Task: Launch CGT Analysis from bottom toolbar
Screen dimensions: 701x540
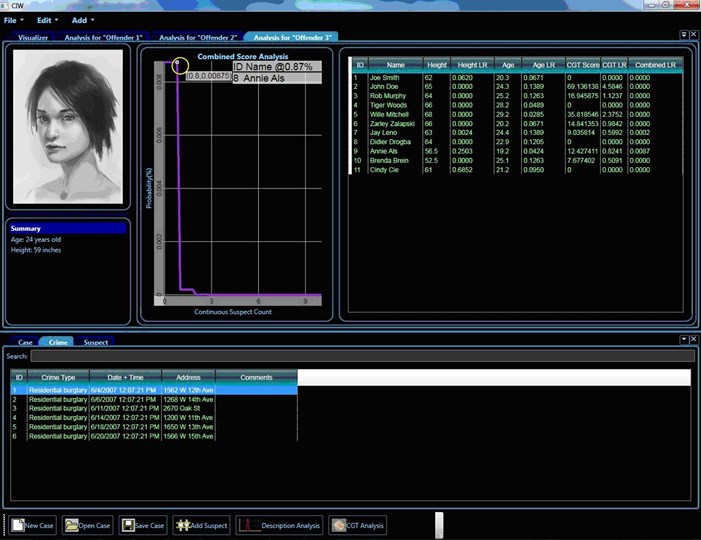Action: (x=356, y=525)
